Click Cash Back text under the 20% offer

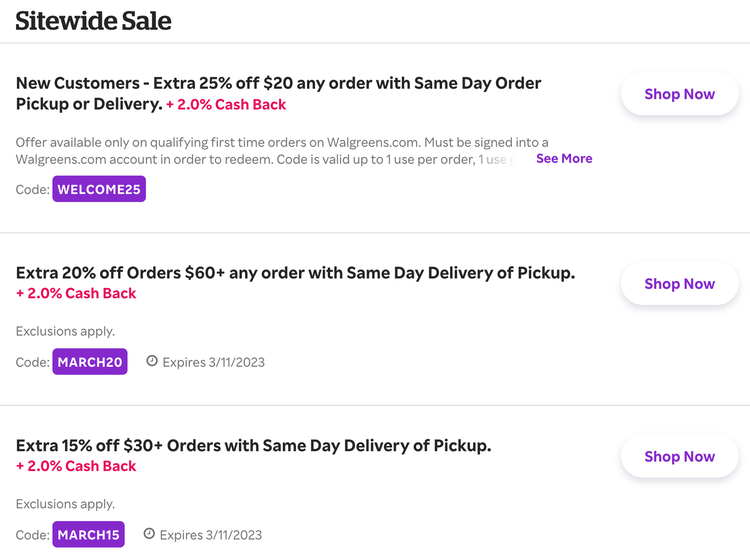click(76, 293)
